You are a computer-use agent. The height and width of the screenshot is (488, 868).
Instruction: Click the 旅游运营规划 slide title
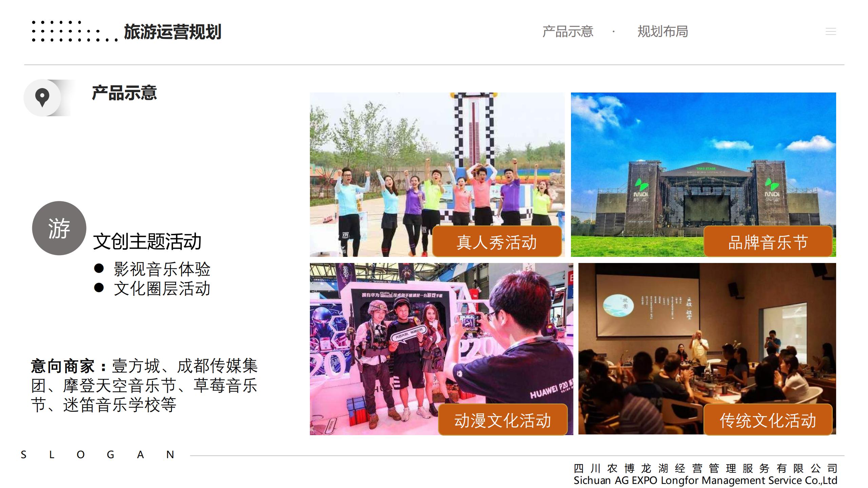[x=172, y=32]
